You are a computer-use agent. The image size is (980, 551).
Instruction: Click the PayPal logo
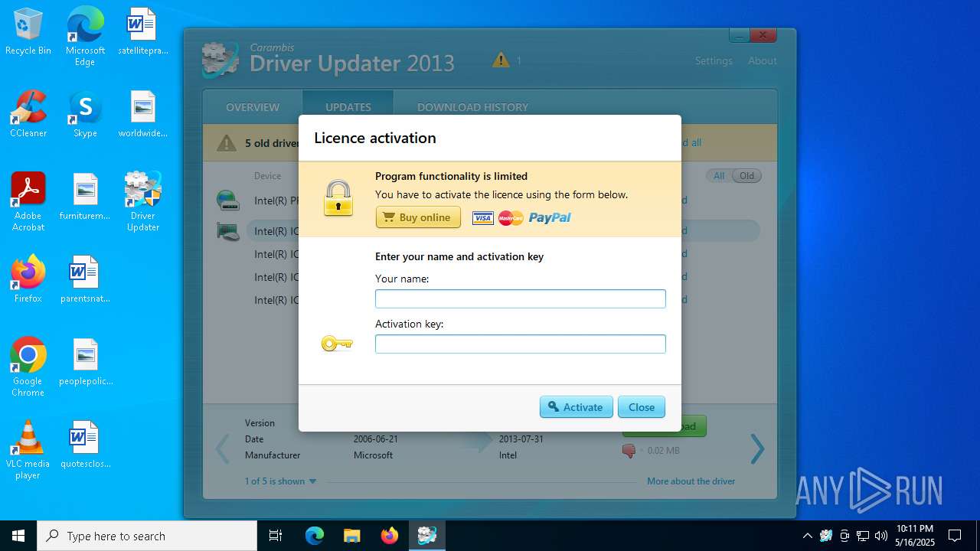550,218
